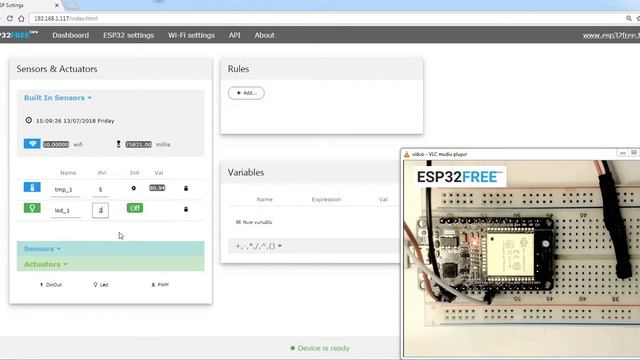Viewport: 640px width, 360px height.
Task: Edit the tmp_1 name field
Action: pyautogui.click(x=65, y=189)
